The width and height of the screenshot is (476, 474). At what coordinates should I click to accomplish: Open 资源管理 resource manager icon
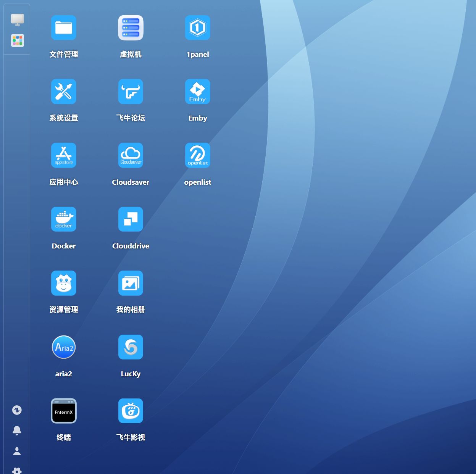pos(64,283)
